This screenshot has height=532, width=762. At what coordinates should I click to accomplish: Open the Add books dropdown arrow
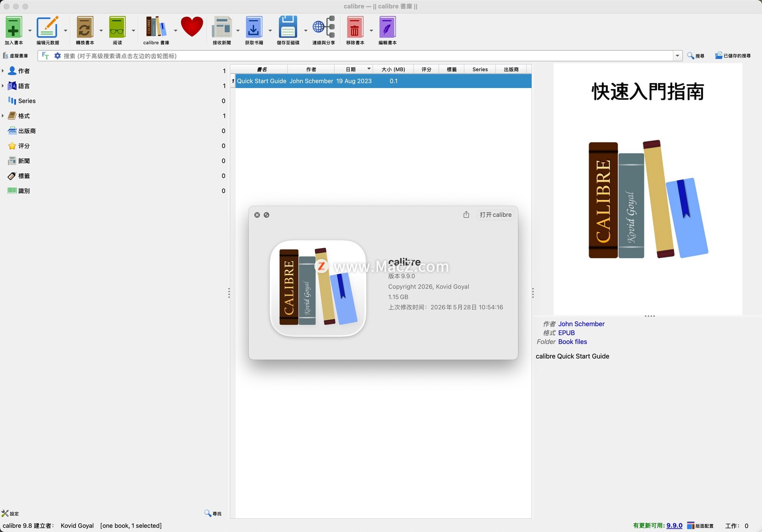30,31
